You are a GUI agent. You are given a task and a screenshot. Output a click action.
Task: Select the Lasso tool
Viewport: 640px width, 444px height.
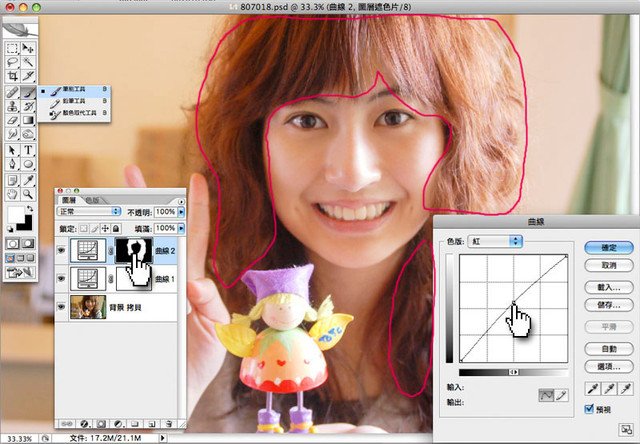[12, 62]
